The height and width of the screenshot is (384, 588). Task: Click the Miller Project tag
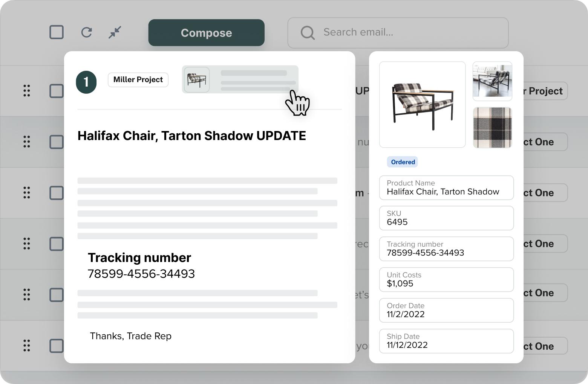tap(138, 80)
